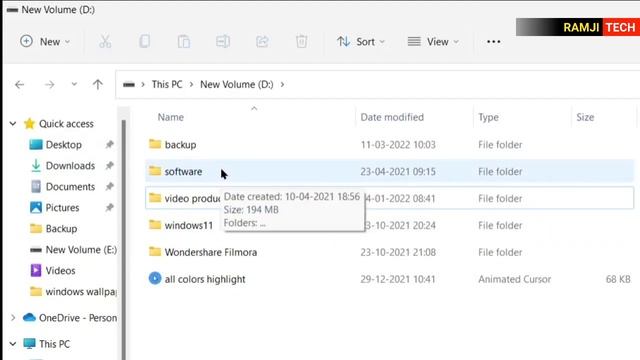Open Videos in the sidebar
This screenshot has height=360, width=640.
click(60, 271)
